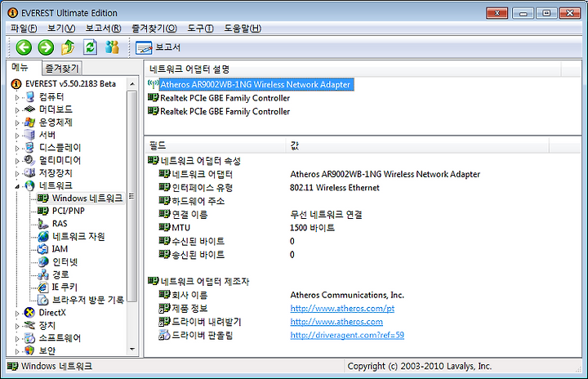Image resolution: width=588 pixels, height=379 pixels.
Task: Click the wireless antenna icon beside Atheros adapter
Action: point(153,83)
